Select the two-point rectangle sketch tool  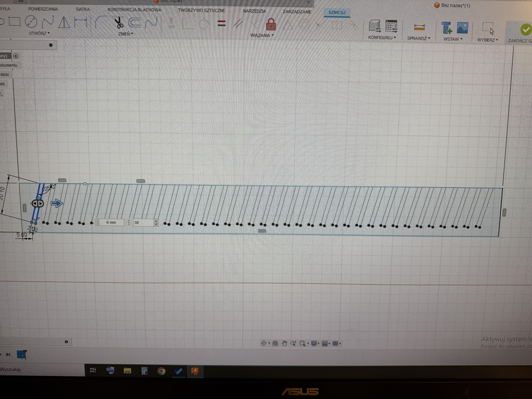pyautogui.click(x=15, y=22)
